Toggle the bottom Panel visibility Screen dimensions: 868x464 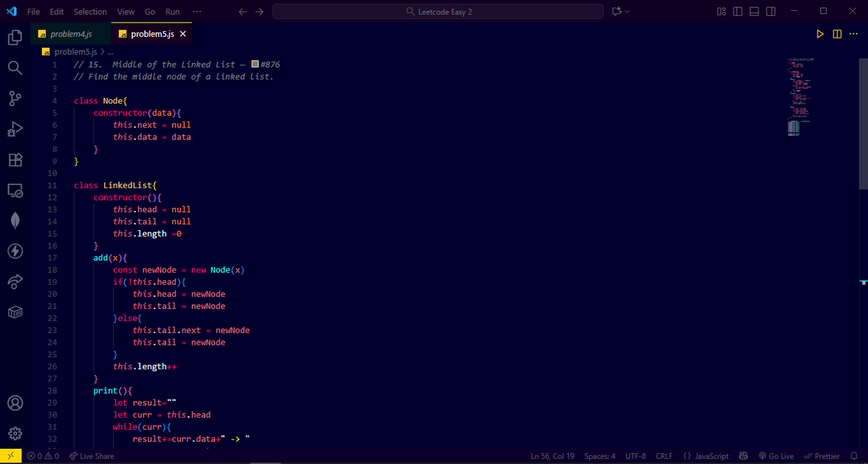coord(754,12)
